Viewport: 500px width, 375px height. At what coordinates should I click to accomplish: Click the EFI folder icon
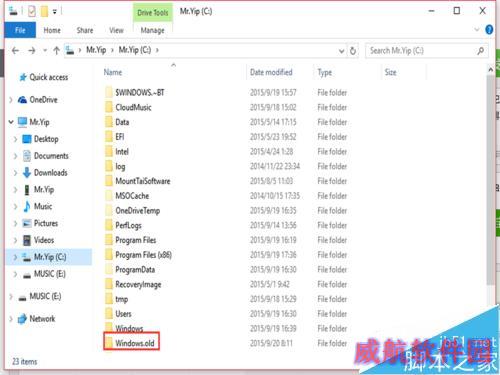point(109,137)
